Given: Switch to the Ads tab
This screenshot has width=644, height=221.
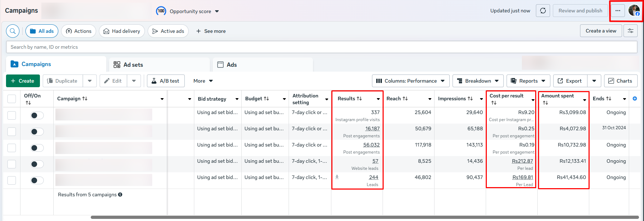Looking at the screenshot, I should [231, 65].
